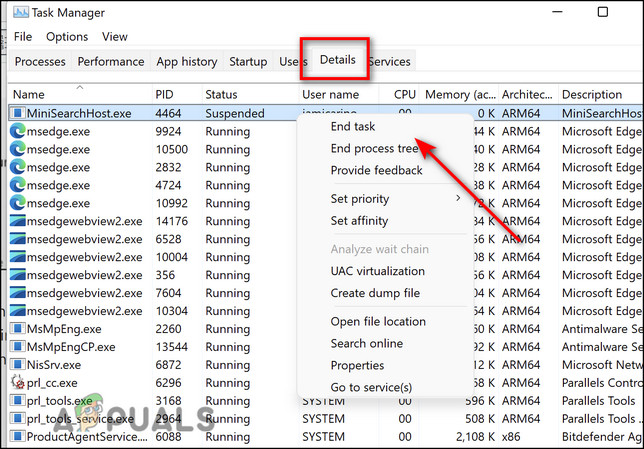Sort by Name column header
The image size is (644, 449).
[x=80, y=94]
